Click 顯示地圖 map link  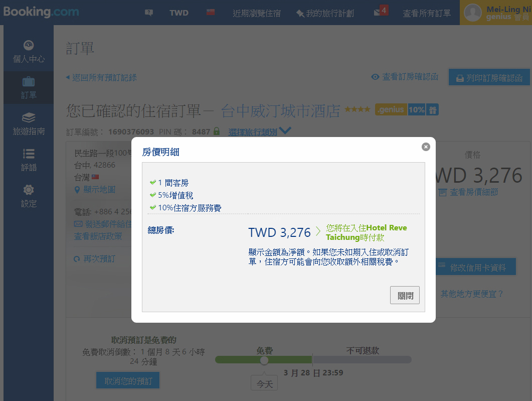pyautogui.click(x=95, y=190)
